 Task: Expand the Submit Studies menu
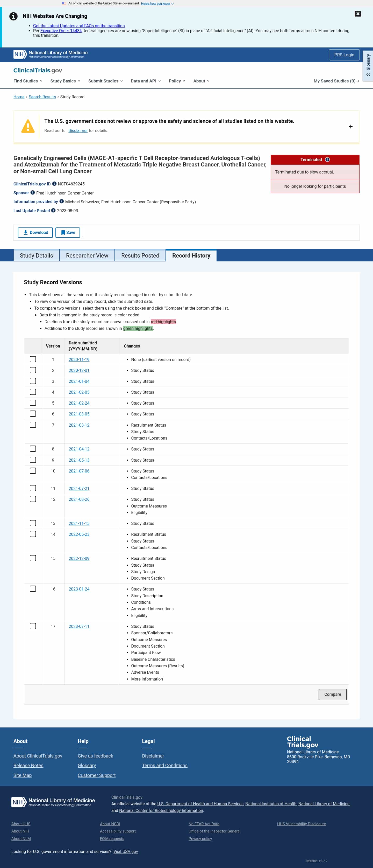[105, 81]
